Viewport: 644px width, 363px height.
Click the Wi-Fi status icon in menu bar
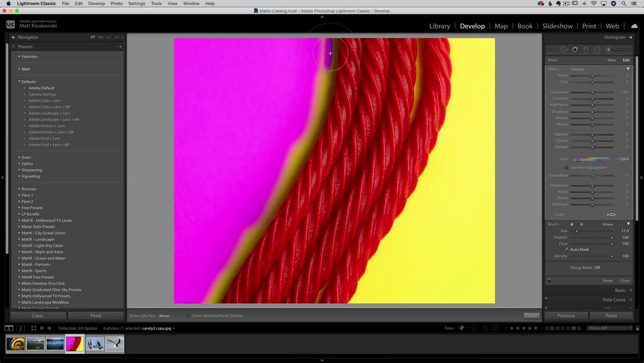(594, 3)
